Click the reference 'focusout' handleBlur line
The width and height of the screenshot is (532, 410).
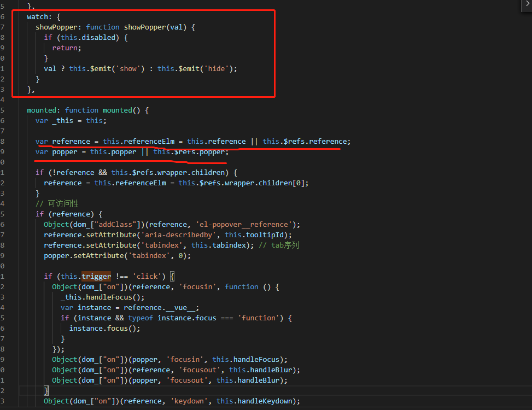(x=176, y=370)
